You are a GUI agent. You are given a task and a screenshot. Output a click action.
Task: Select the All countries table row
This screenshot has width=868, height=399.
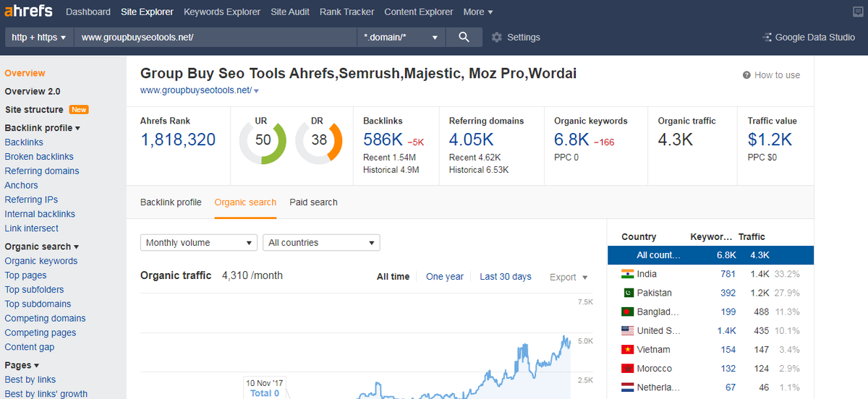click(710, 255)
